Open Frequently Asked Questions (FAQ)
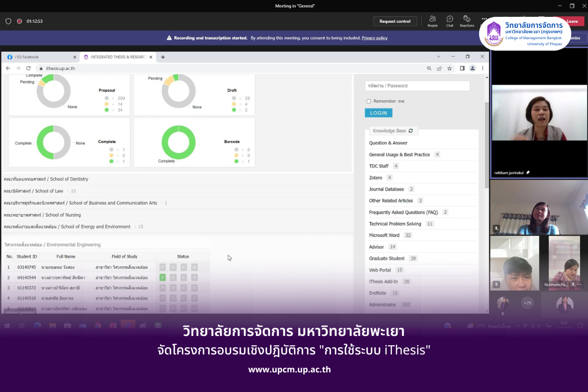This screenshot has width=588, height=392. (403, 212)
